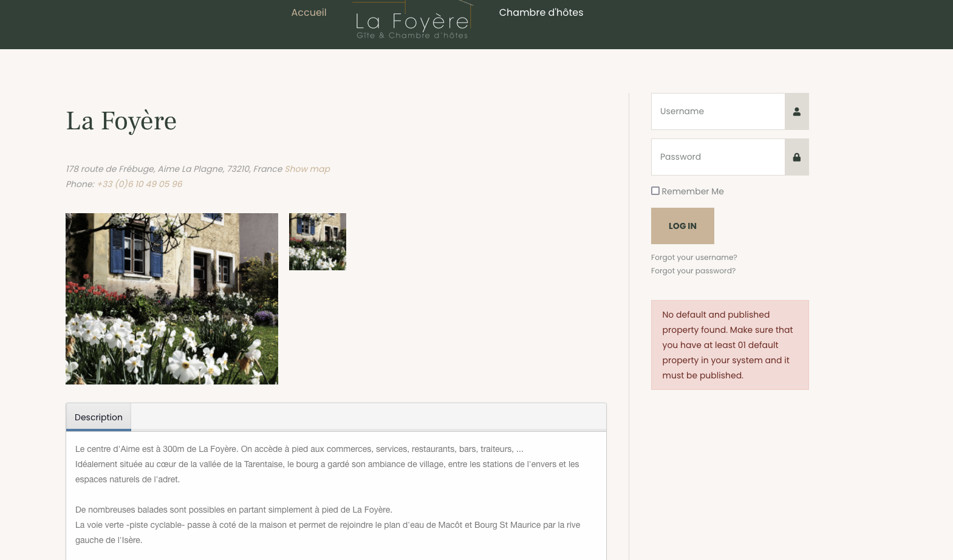Open Forgot your password? link
This screenshot has width=953, height=560.
pos(693,271)
